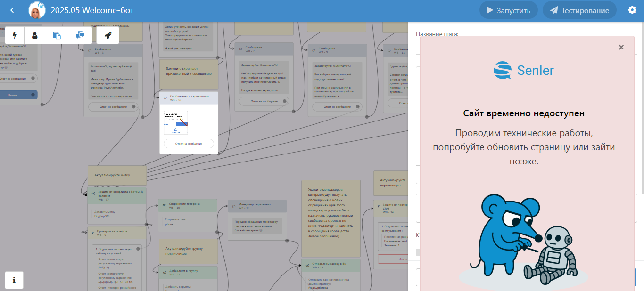Click Ответ на сообщение in WB - 36 node
This screenshot has width=644, height=291.
(189, 144)
